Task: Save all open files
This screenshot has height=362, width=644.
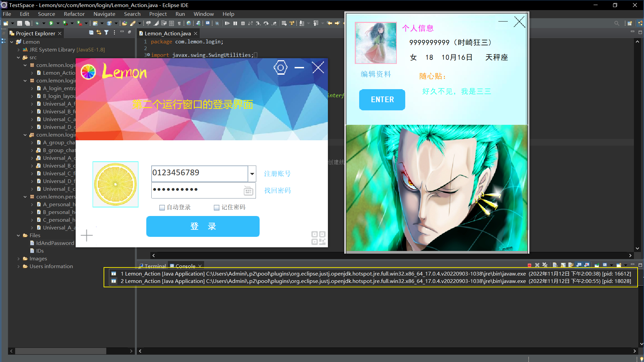Action: pyautogui.click(x=28, y=23)
